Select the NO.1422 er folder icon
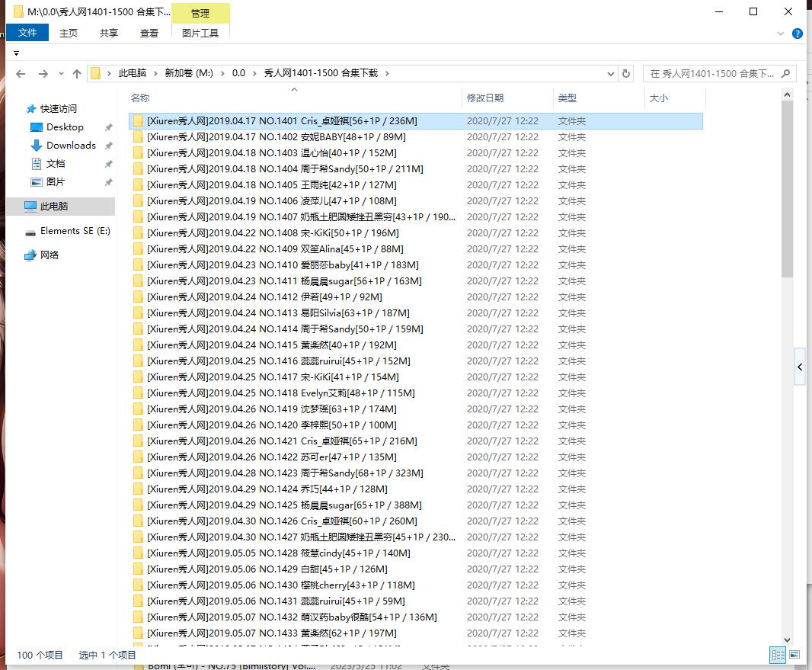This screenshot has width=812, height=670. [x=138, y=457]
